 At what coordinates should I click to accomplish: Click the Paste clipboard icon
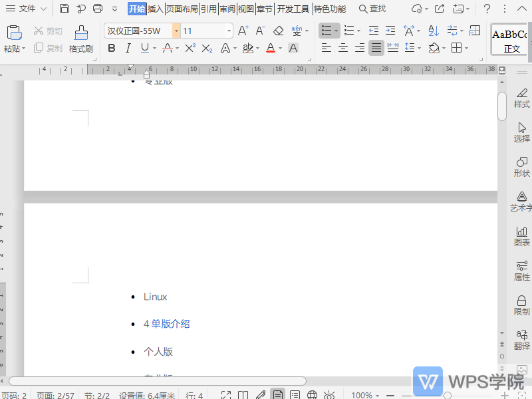[14, 33]
